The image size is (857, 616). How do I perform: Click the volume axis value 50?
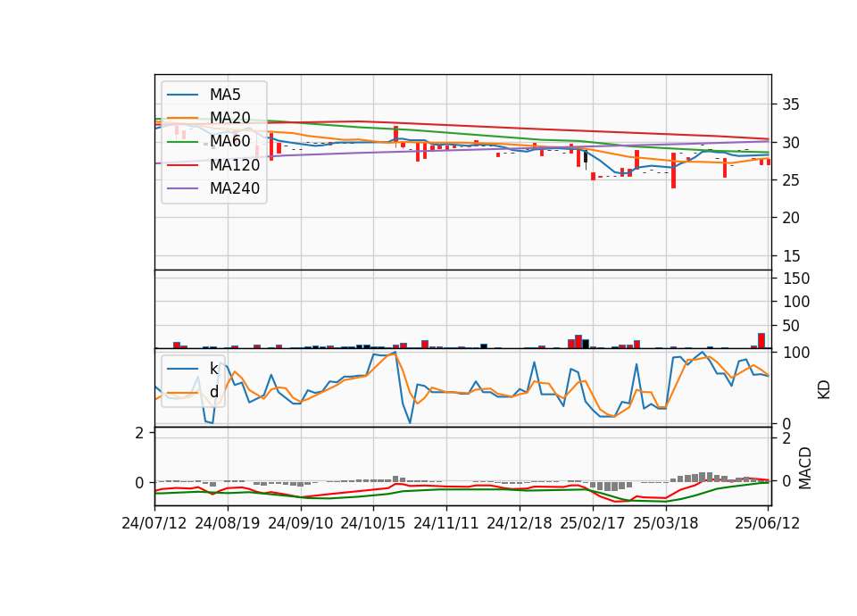[790, 326]
